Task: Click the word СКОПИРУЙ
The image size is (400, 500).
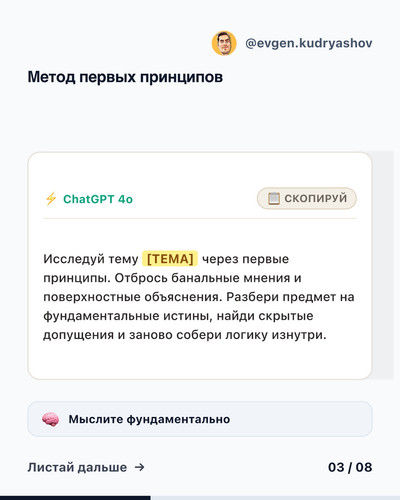Action: point(316,198)
